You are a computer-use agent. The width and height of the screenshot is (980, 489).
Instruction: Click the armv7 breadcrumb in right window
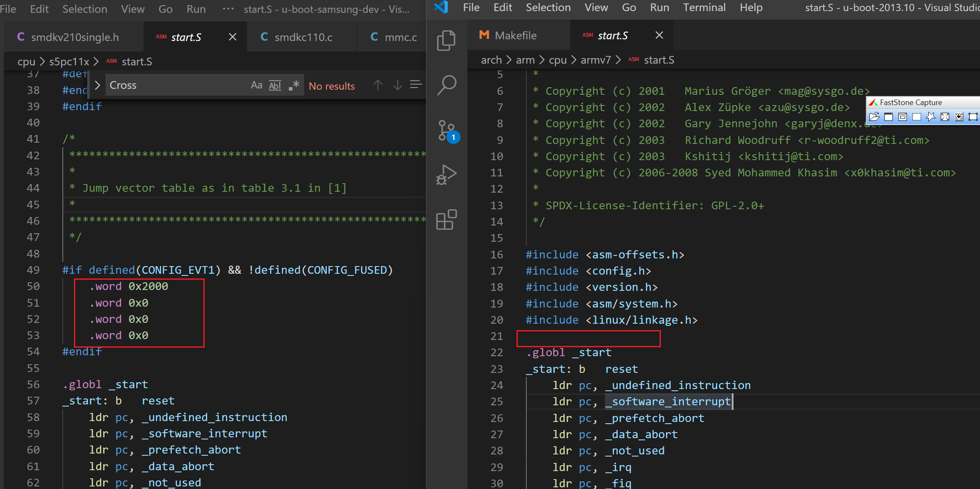tap(596, 60)
